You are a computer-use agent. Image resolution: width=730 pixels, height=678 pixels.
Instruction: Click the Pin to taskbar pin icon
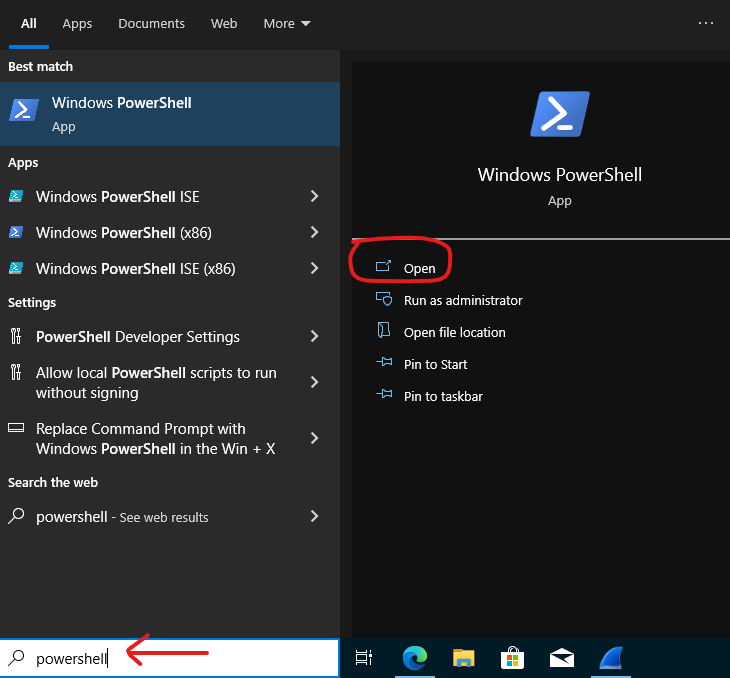pyautogui.click(x=384, y=394)
